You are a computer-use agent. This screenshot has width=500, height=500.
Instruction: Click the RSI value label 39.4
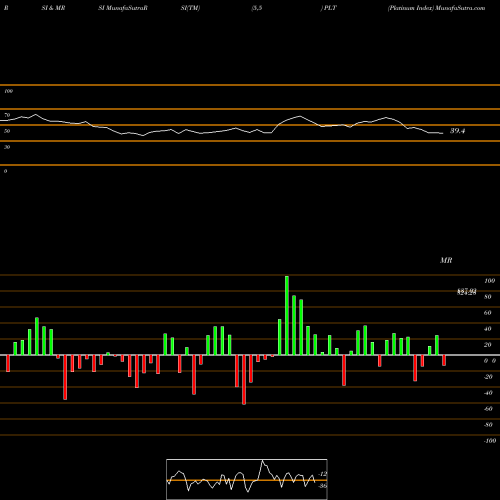[x=457, y=131]
